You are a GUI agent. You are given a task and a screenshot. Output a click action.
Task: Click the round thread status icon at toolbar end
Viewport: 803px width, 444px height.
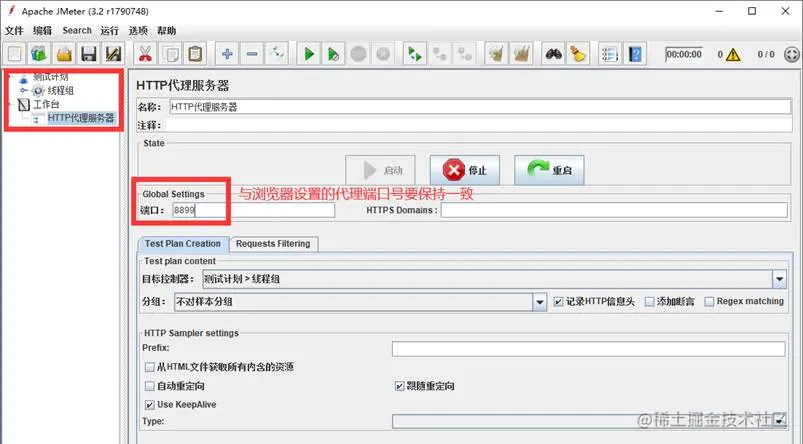point(792,54)
